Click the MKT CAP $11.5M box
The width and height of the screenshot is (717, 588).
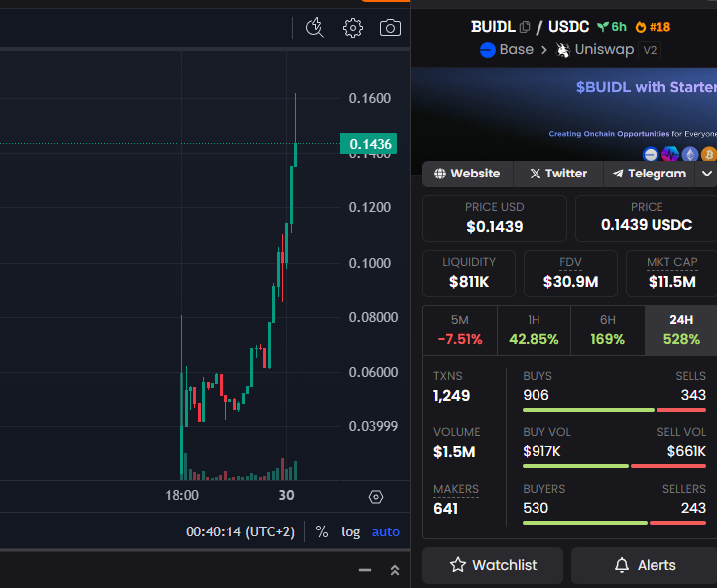pos(671,274)
